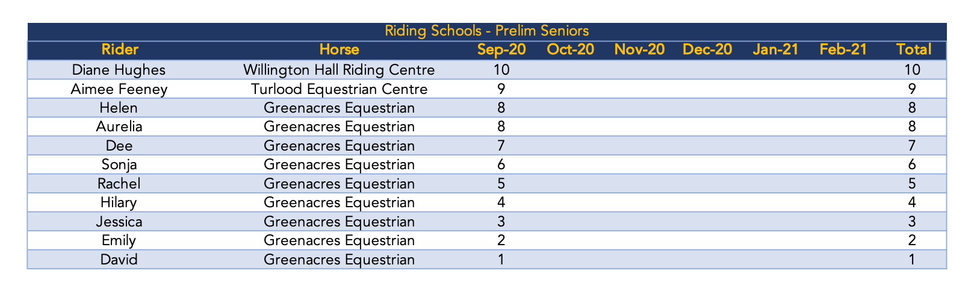Select the Aimee Feeney rider cell

120,89
